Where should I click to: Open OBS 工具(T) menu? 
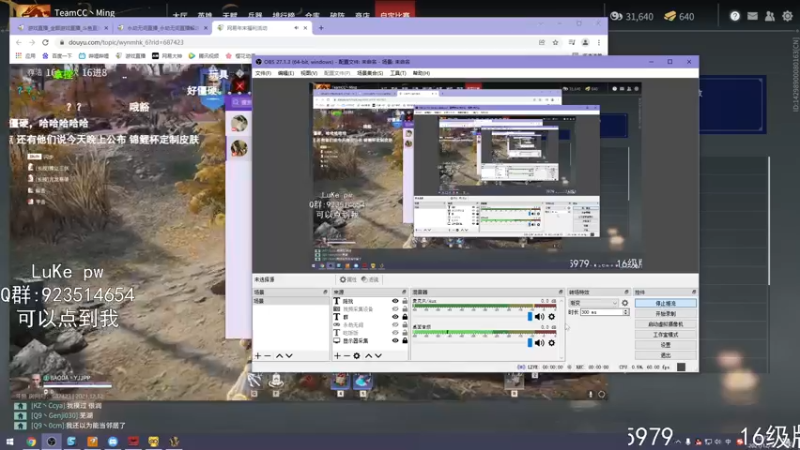coord(398,73)
